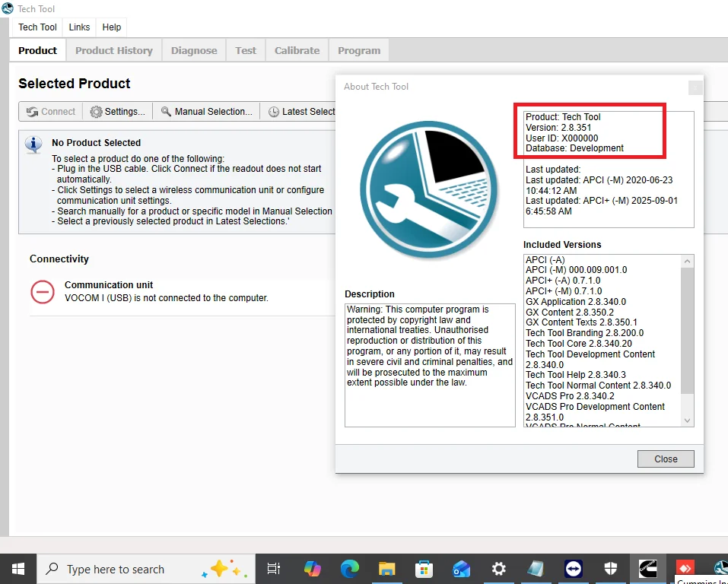The image size is (728, 584).
Task: Click the Tech Tool wrench logo image
Action: click(429, 190)
